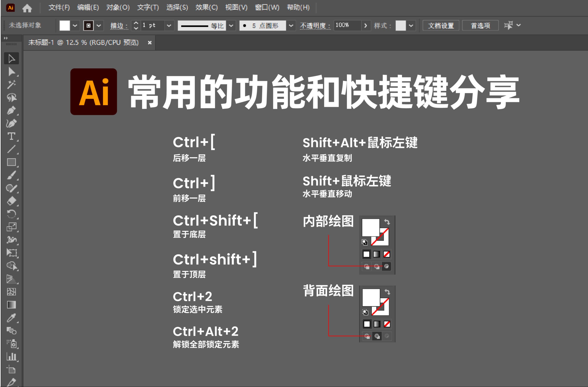Screen dimensions: 588x387
Task: Click the 文档设置 button
Action: tap(441, 25)
